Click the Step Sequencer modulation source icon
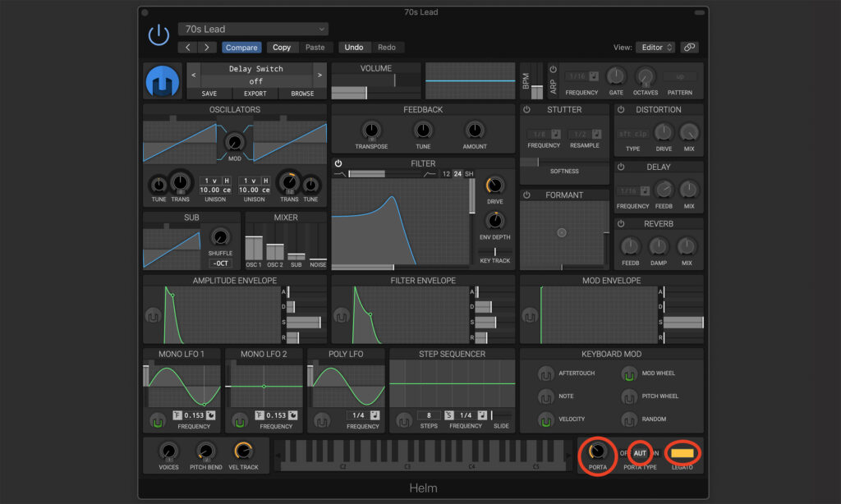The height and width of the screenshot is (504, 841). [404, 421]
